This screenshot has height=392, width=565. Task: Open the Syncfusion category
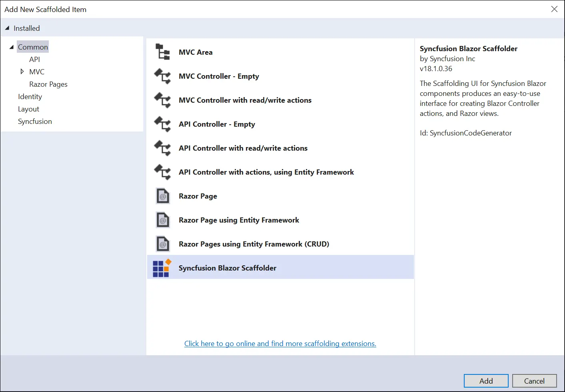coord(35,121)
